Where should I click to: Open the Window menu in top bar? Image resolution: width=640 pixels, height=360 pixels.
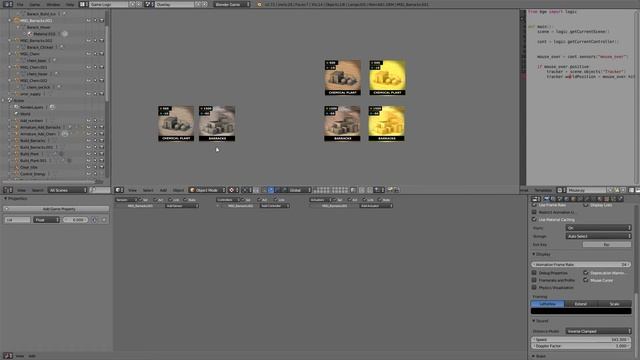click(53, 4)
